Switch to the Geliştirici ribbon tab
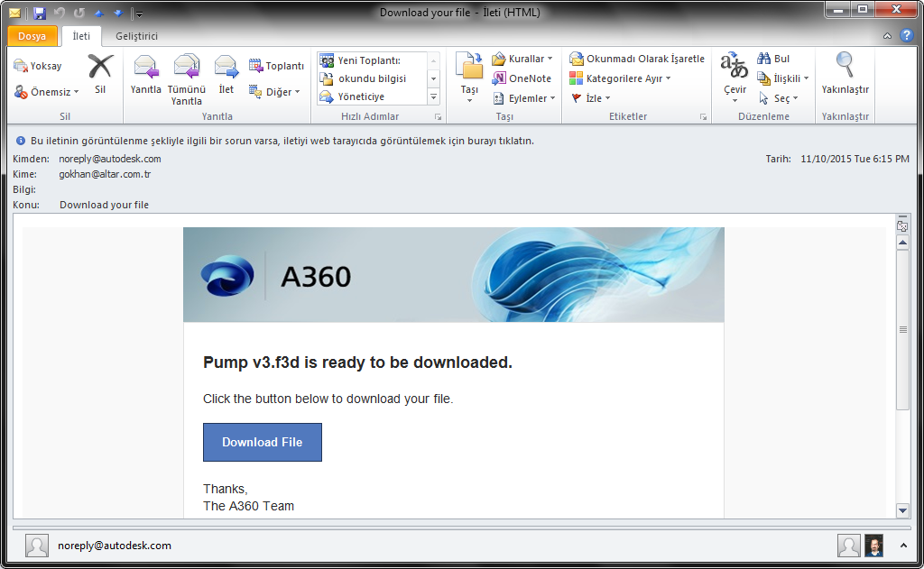 137,36
